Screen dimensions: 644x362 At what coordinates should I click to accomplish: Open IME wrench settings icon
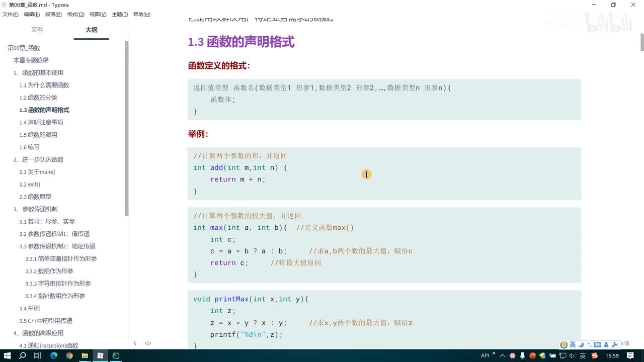coord(614,344)
